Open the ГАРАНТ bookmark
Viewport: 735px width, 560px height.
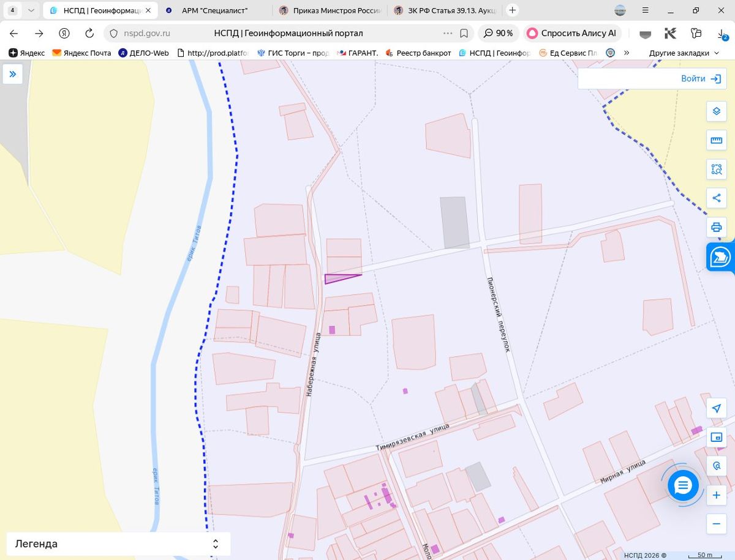click(356, 53)
